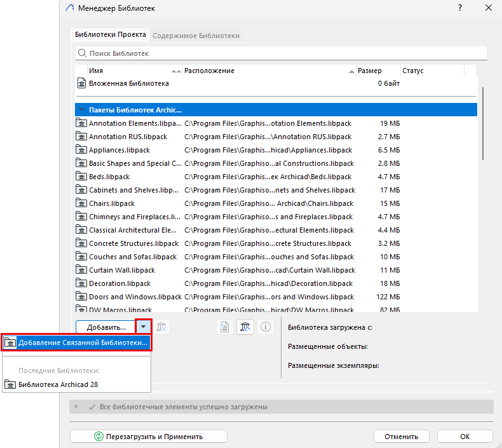This screenshot has width=502, height=448.
Task: Click the Curtain Wall.libpack library icon
Action: 81,270
